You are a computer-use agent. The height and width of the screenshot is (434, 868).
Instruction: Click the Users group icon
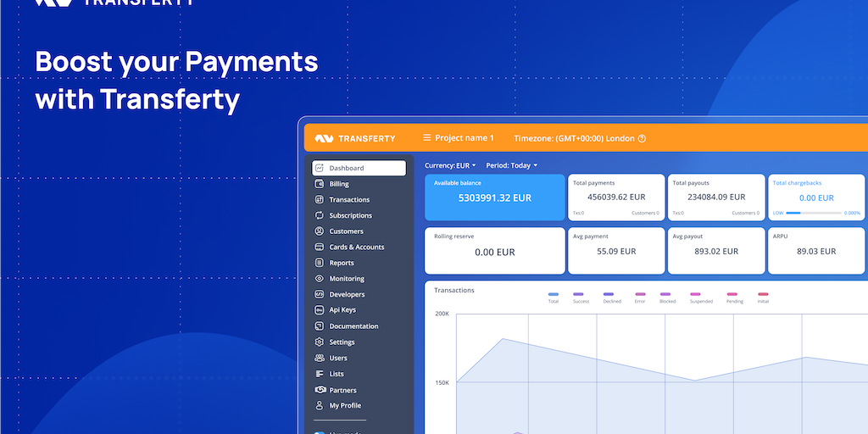(x=319, y=358)
